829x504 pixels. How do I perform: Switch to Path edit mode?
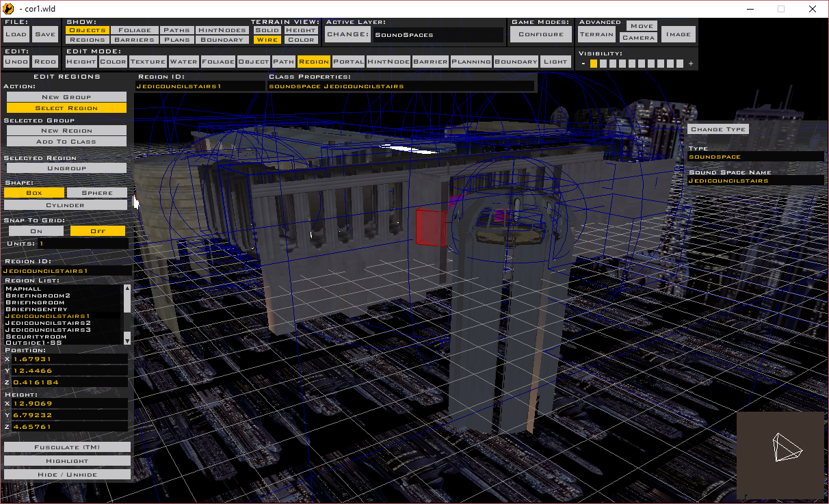click(x=283, y=62)
